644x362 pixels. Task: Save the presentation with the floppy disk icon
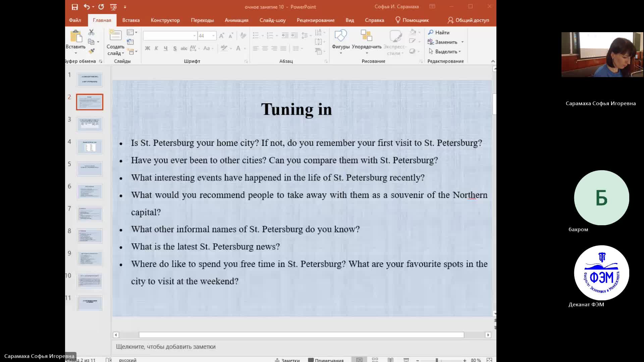point(75,7)
